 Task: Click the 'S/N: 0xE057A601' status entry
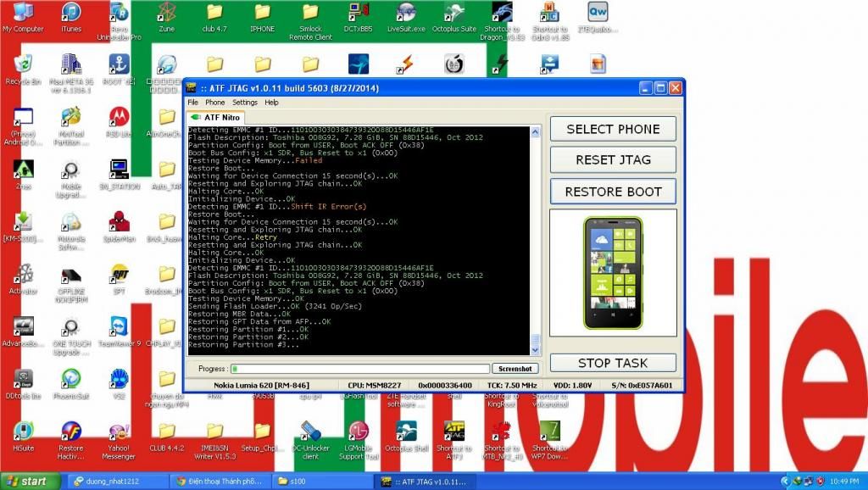point(643,386)
